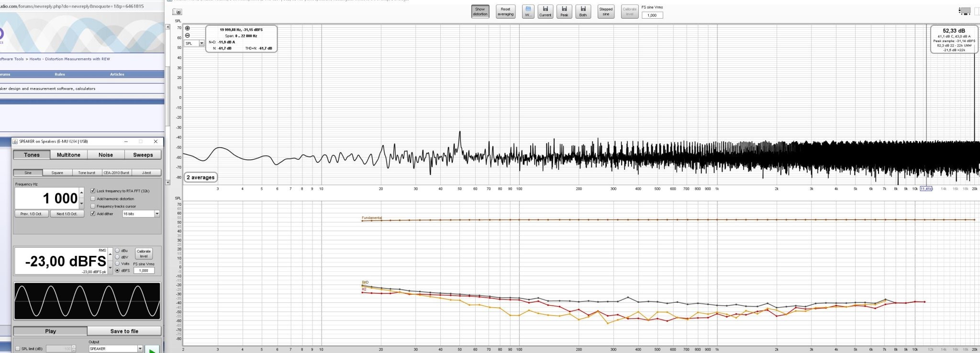Select the CEA-2010 Burst tab
Viewport: 980px width, 353px height.
[117, 173]
